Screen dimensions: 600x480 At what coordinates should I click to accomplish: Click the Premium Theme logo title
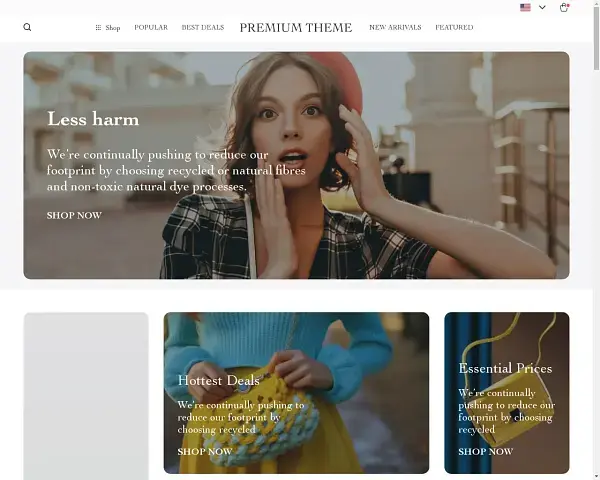pos(296,28)
